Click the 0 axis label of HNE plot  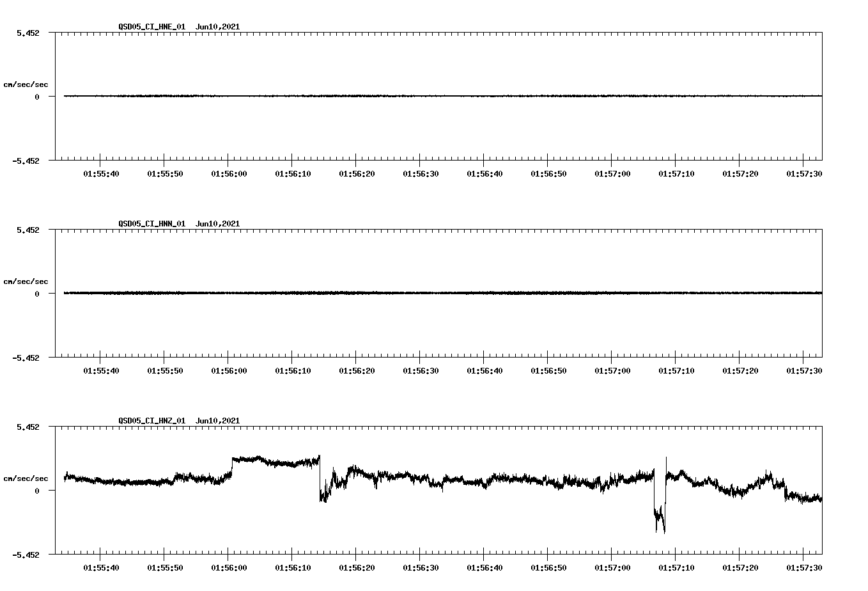coord(37,97)
